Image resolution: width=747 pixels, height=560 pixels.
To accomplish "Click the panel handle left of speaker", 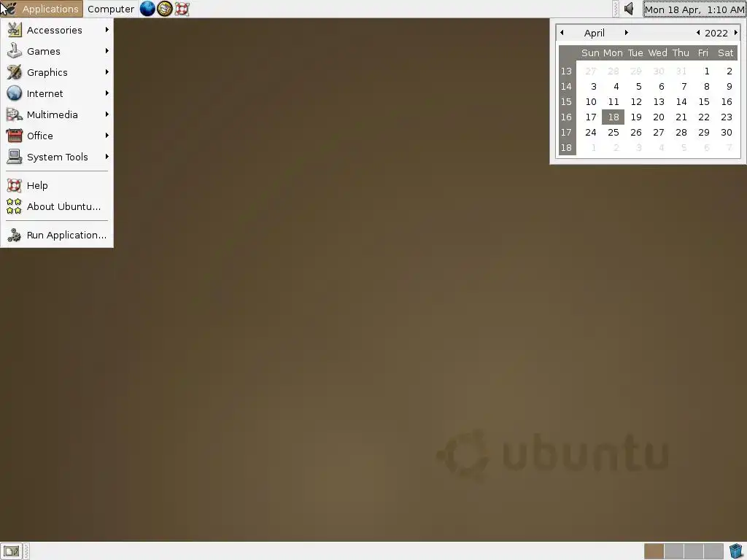I will coord(616,9).
